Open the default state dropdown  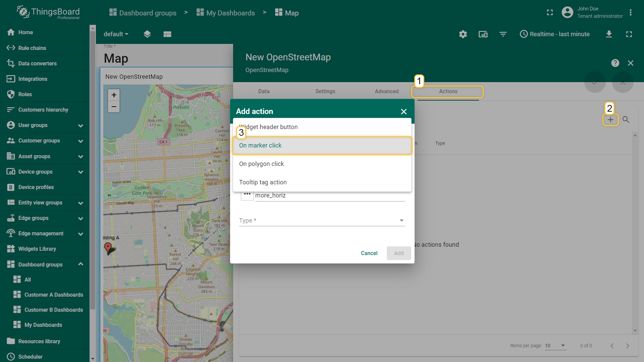[x=116, y=34]
